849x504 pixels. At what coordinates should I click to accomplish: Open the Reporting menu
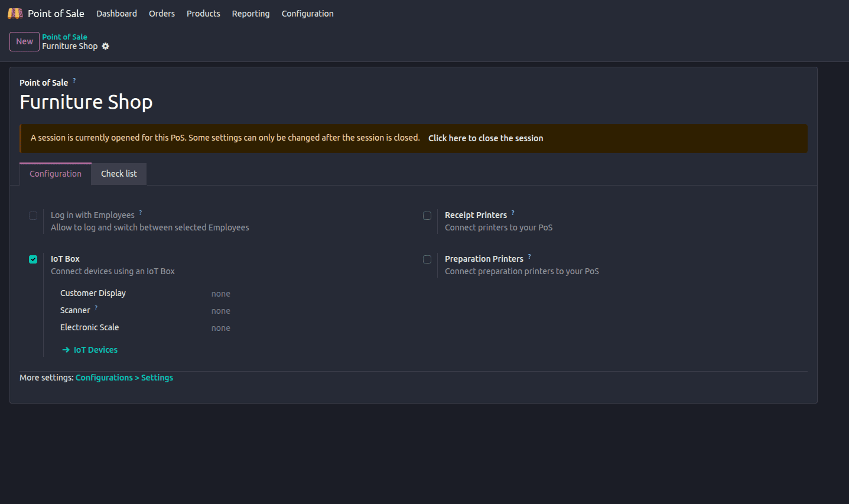click(x=251, y=14)
